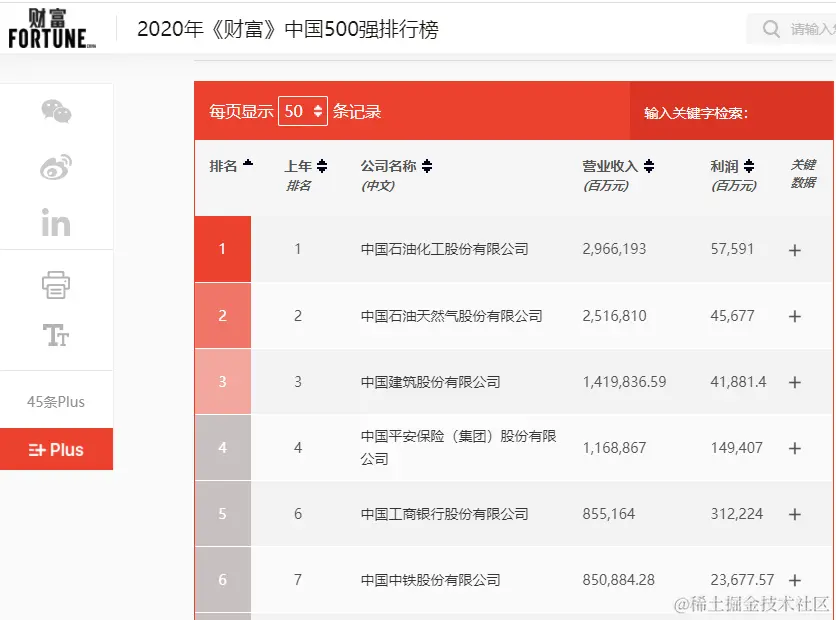Click the grey rank 5 cell
836x620 pixels.
click(223, 514)
